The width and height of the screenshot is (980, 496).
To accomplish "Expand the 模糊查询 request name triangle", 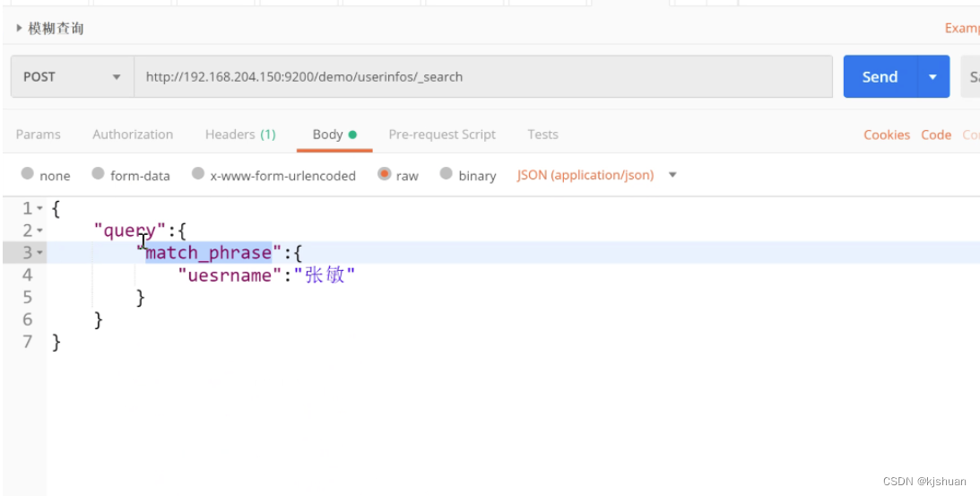I will point(20,29).
